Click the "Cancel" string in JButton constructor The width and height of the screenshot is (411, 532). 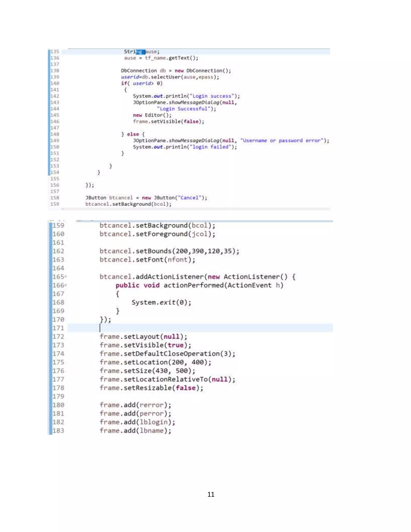click(x=189, y=198)
